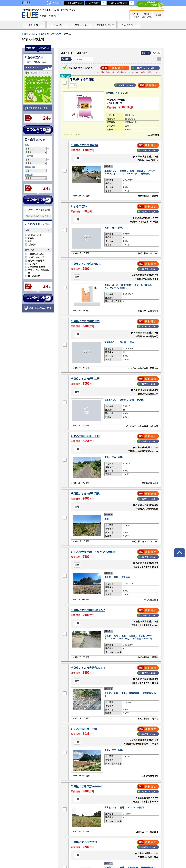This screenshot has height=868, width=186.
Task: Click the メルマガ登録 green promotional banner
Action: [x=38, y=89]
